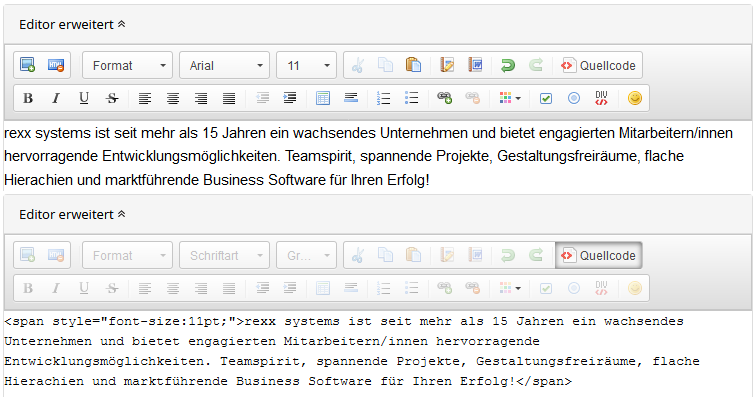The height and width of the screenshot is (397, 755).
Task: Click the copy icon in the active editor
Action: pyautogui.click(x=385, y=65)
